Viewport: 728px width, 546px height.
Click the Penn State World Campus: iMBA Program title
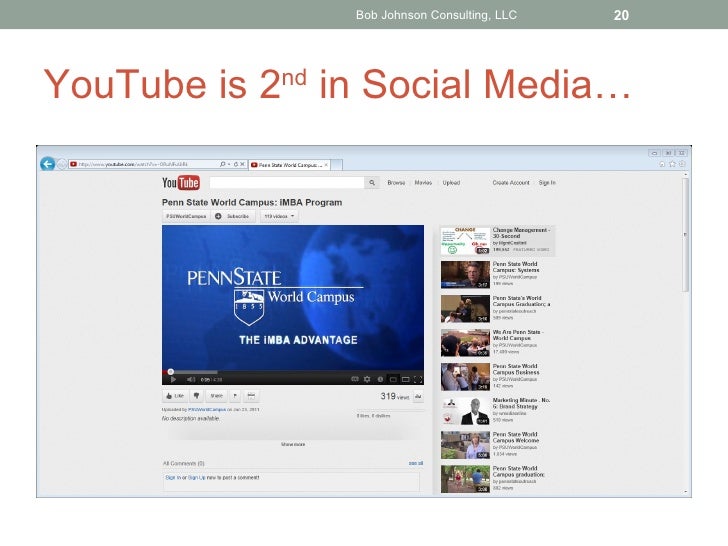[252, 202]
